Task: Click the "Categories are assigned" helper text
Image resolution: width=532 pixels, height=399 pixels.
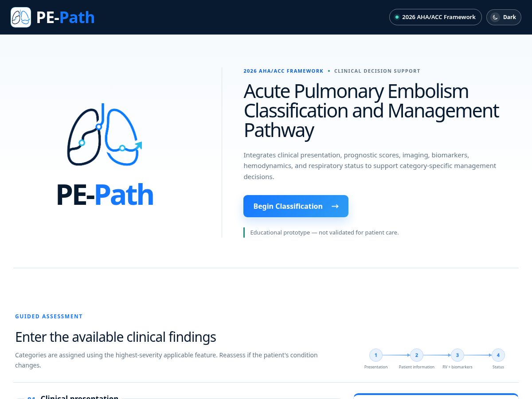Action: (x=166, y=360)
